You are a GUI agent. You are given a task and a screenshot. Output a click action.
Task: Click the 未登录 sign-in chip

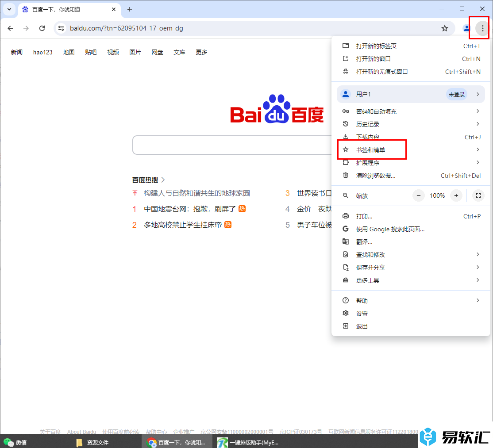(457, 94)
